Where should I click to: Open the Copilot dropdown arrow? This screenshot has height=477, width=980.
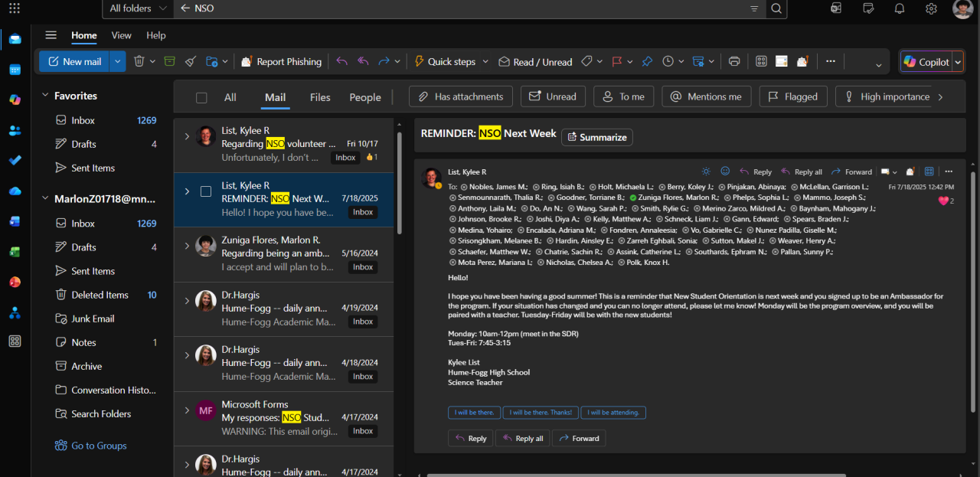(x=957, y=62)
